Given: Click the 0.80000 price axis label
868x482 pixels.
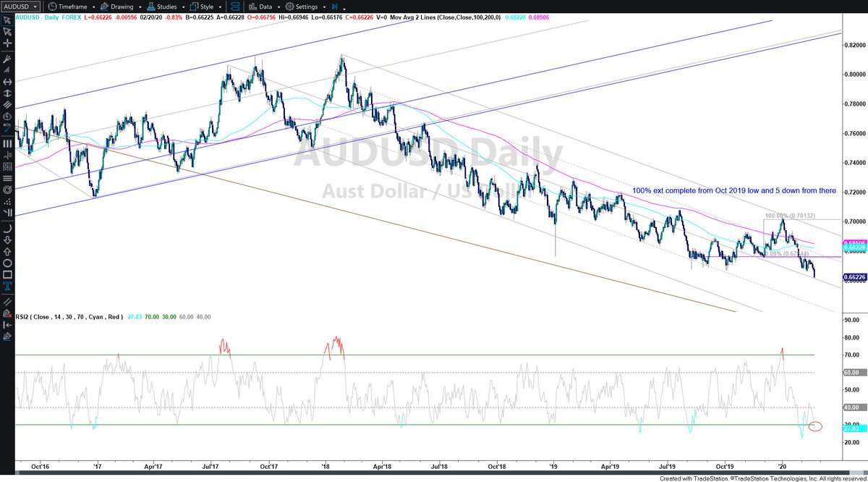Looking at the screenshot, I should pos(854,74).
